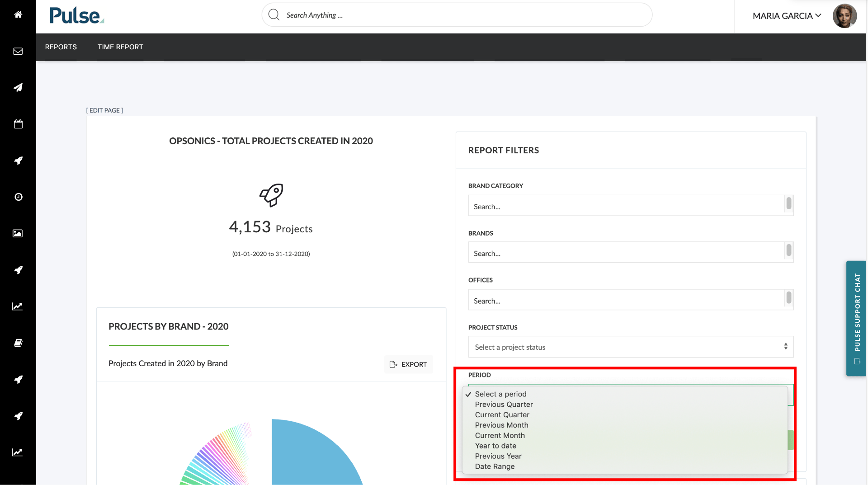The height and width of the screenshot is (485, 868).
Task: Choose Previous Month period option
Action: 501,425
